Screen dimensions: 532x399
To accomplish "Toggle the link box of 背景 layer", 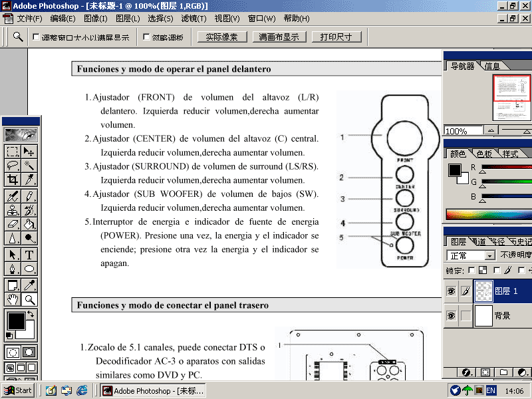I will tap(466, 315).
